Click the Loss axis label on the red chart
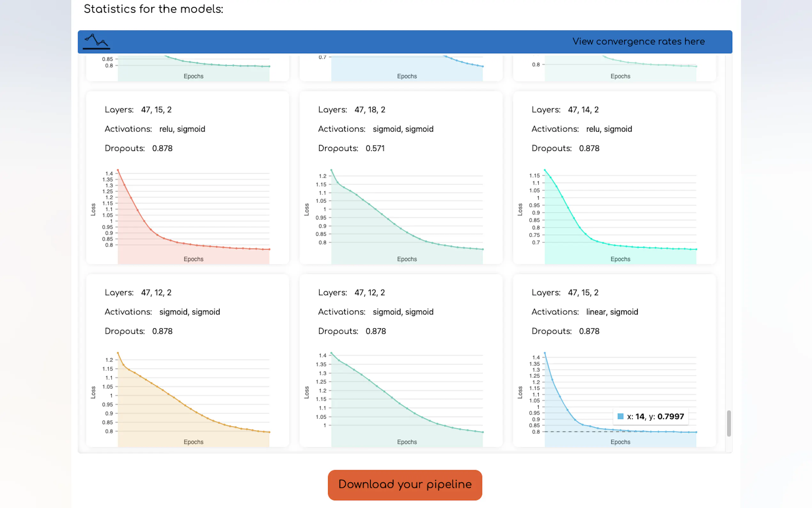Screen dimensions: 812x508 tap(93, 209)
